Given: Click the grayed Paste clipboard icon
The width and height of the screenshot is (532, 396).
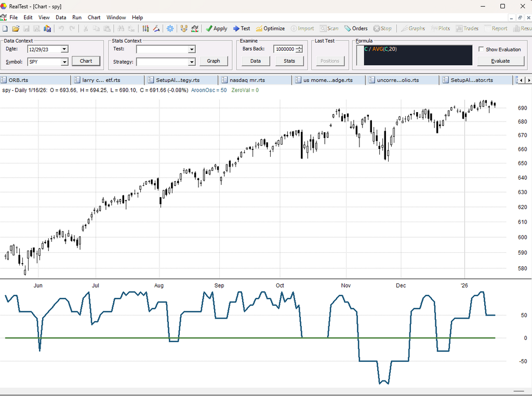Looking at the screenshot, I should coord(107,29).
